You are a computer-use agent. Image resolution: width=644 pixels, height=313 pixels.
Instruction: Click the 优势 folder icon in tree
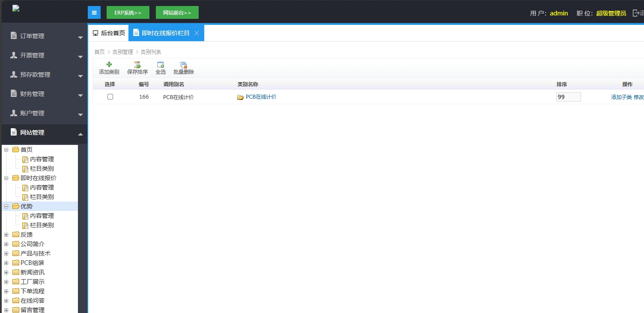pyautogui.click(x=16, y=206)
